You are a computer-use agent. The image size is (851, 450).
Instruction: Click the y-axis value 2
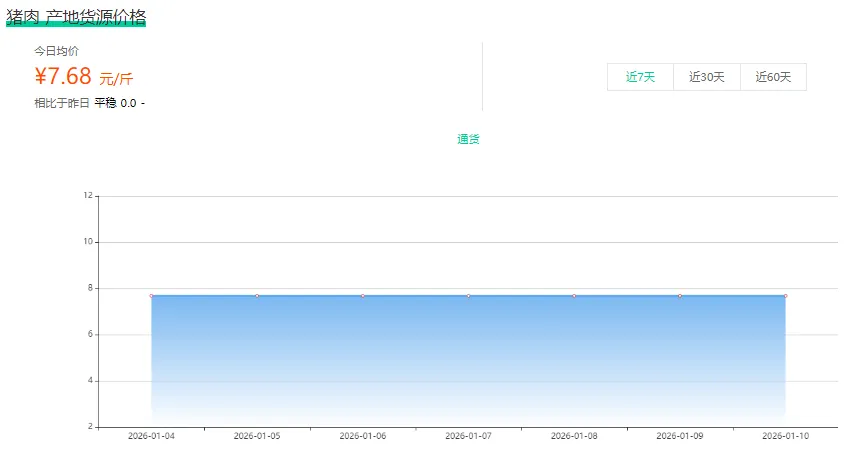90,427
